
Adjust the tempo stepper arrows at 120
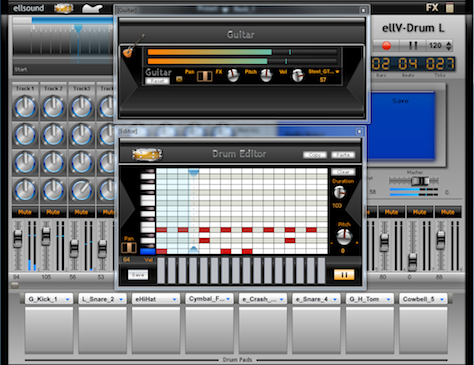tap(449, 46)
